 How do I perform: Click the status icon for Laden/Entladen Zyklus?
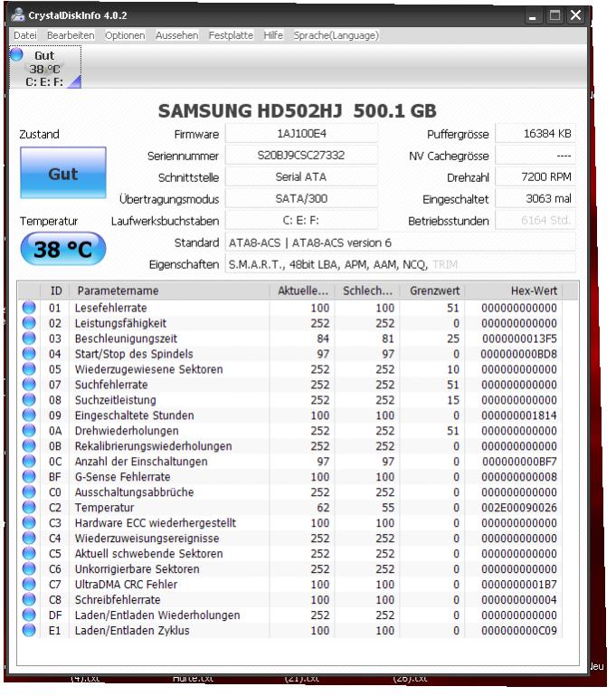(x=29, y=630)
